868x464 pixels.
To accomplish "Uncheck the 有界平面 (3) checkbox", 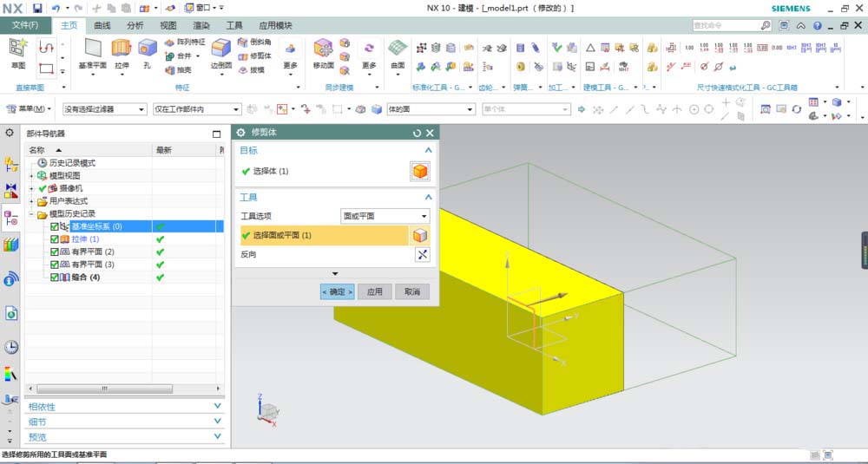I will 54,265.
